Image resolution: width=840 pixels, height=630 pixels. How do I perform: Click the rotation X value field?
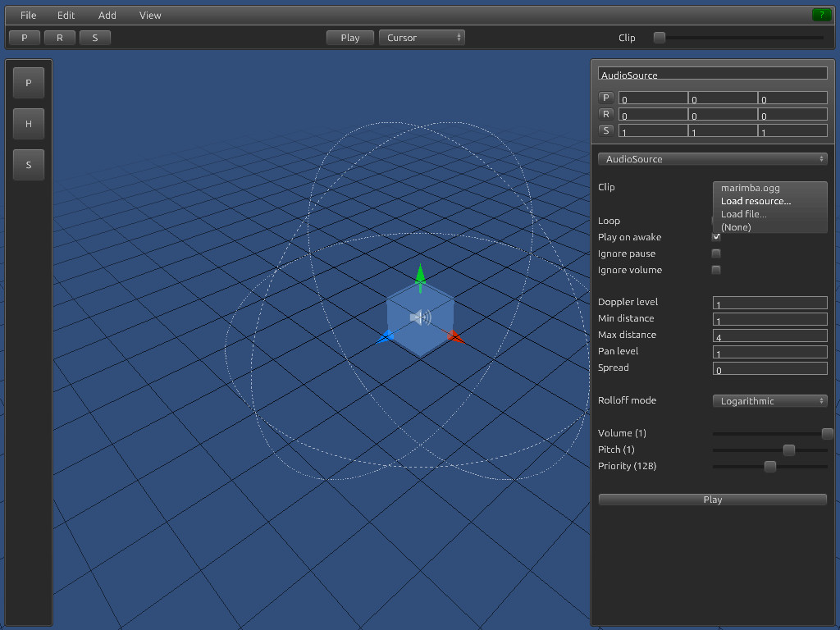coord(653,114)
